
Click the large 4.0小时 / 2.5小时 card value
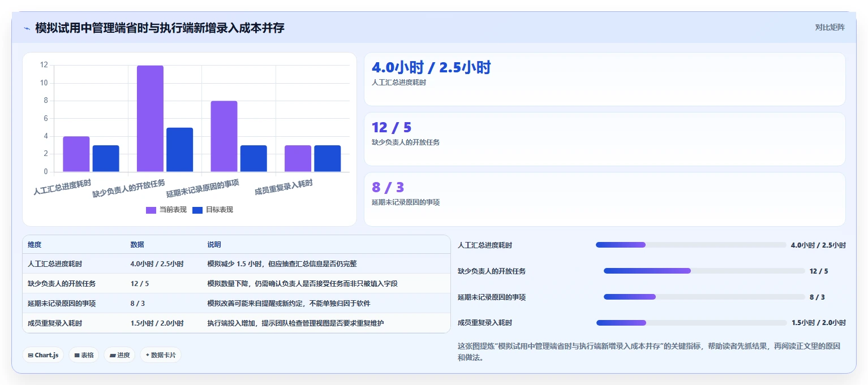431,68
